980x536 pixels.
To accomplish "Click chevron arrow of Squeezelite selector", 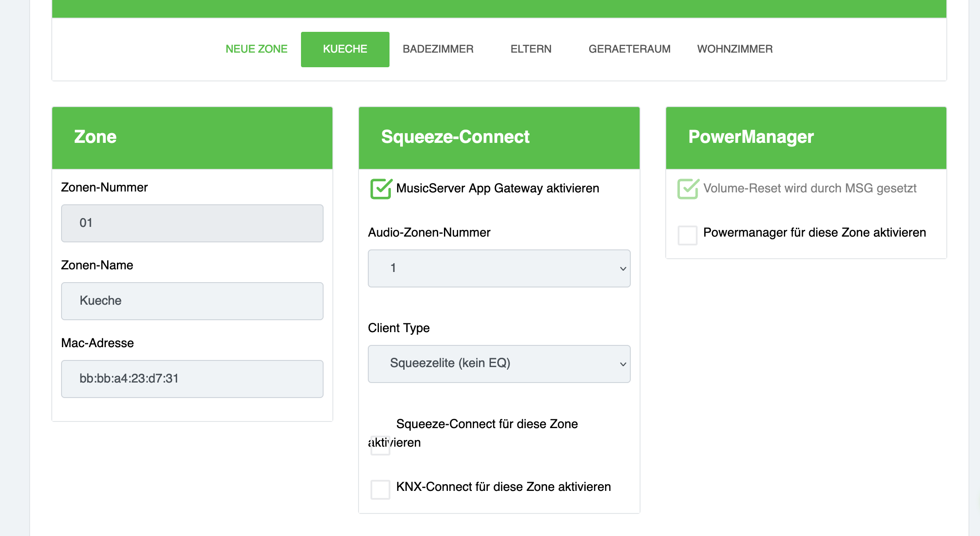I will pos(623,364).
